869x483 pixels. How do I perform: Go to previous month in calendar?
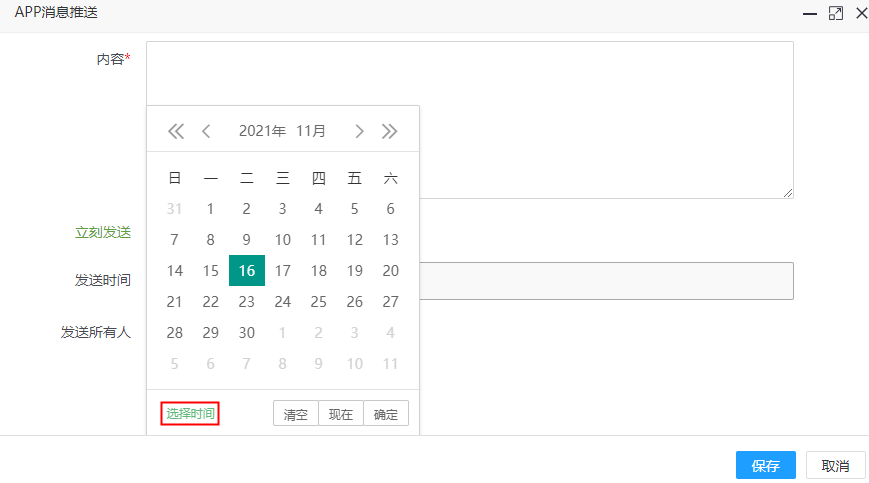(207, 131)
